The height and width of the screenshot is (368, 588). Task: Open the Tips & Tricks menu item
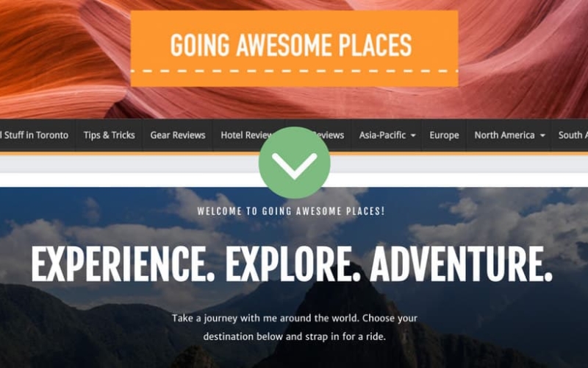[109, 135]
